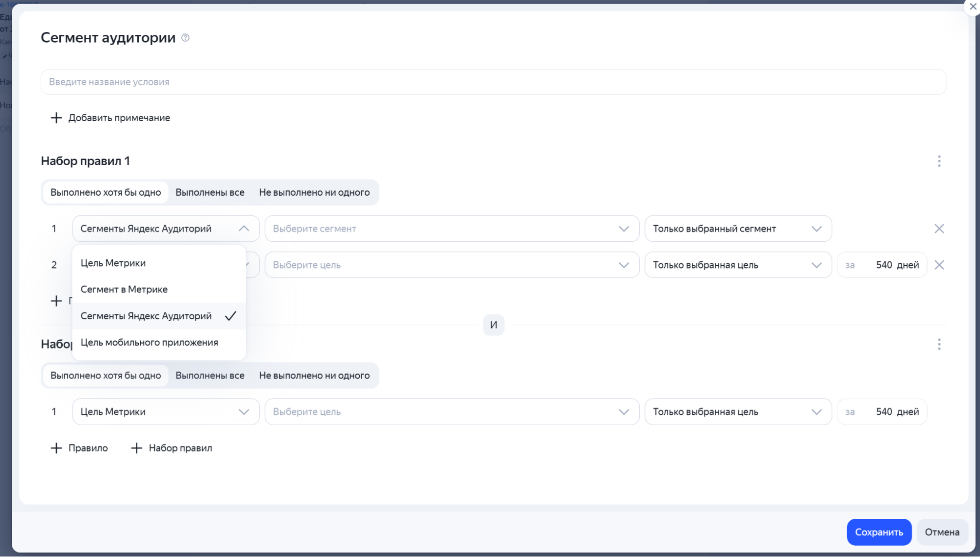
Task: Remove rule 1 with its X icon
Action: (x=939, y=228)
